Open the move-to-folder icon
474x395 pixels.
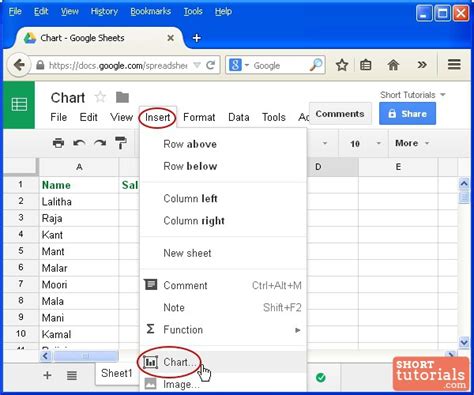click(x=122, y=97)
